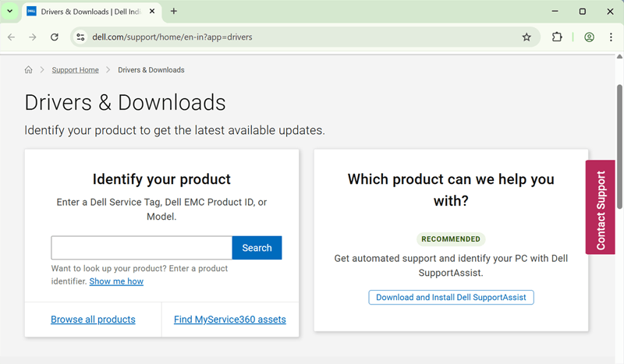
Task: Open Find MyService360 assets link
Action: point(230,320)
